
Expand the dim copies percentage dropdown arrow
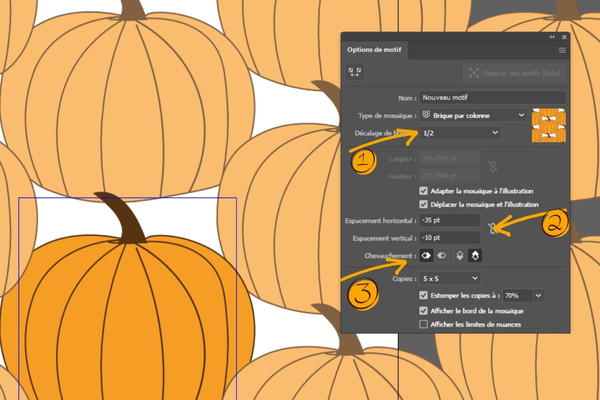click(x=538, y=296)
